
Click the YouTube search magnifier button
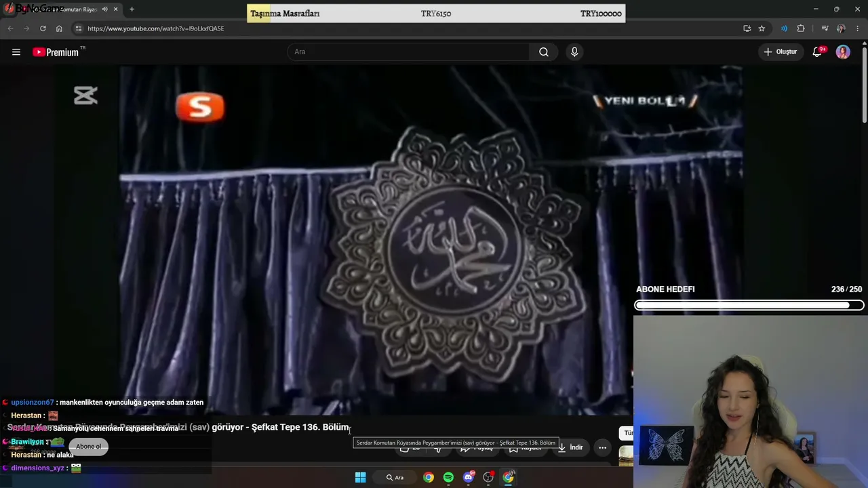click(544, 52)
